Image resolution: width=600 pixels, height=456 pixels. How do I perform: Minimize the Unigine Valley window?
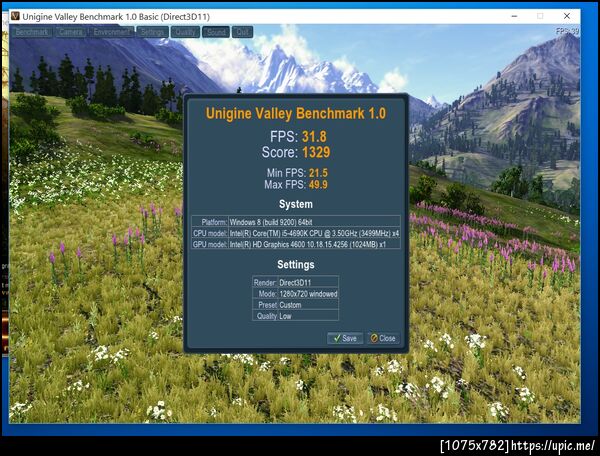pos(514,16)
